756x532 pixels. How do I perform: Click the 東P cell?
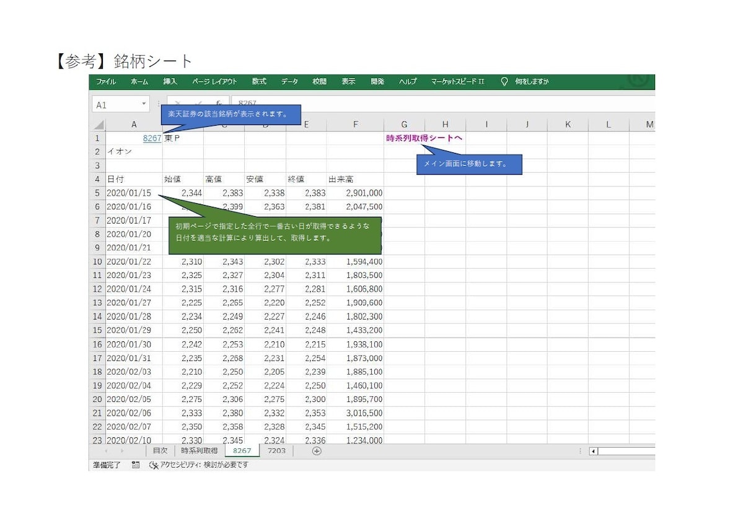[x=183, y=139]
